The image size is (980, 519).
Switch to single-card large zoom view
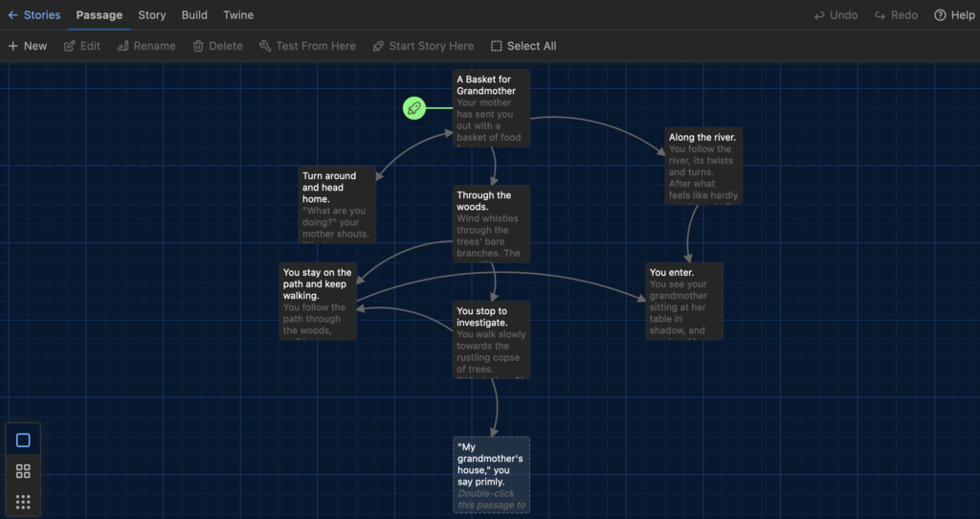pos(23,440)
